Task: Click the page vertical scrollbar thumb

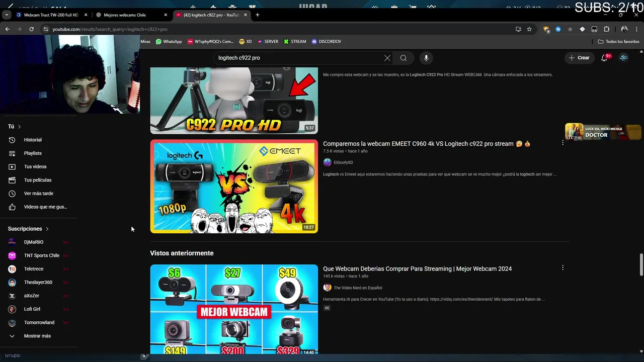Action: (x=641, y=264)
